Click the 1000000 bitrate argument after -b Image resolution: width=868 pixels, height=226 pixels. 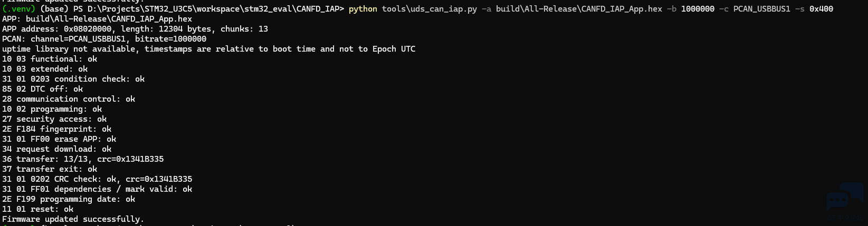(698, 9)
